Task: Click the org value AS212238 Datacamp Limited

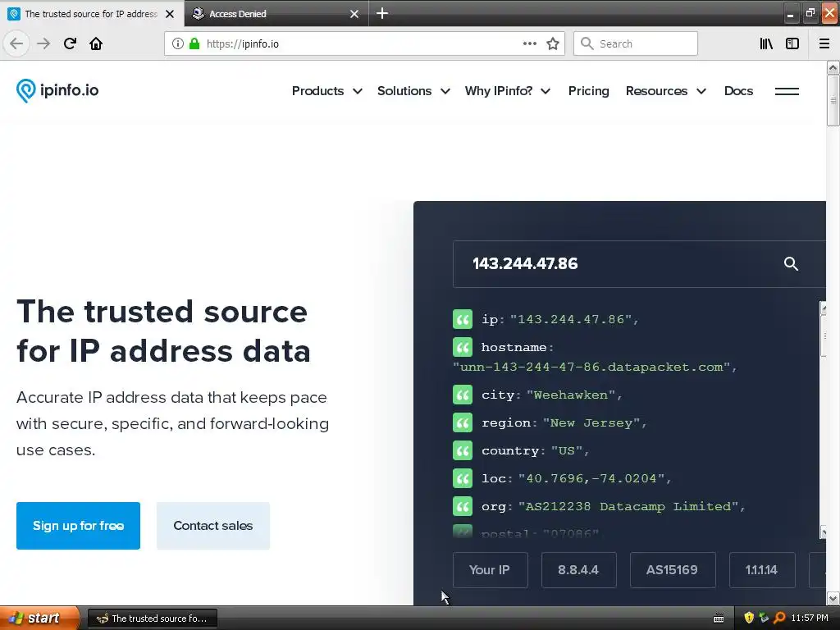Action: click(628, 506)
